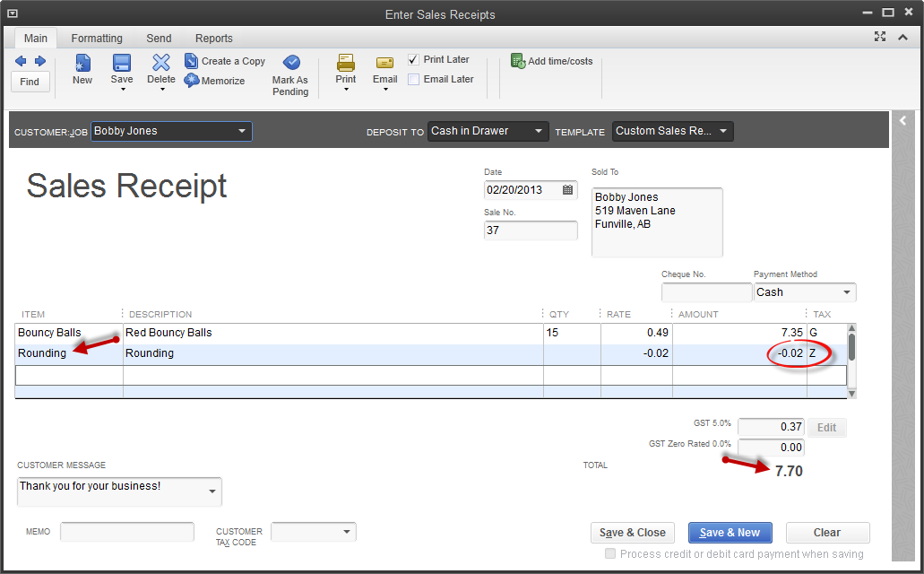Click the New sales receipt icon
The width and height of the screenshot is (924, 574).
(82, 64)
